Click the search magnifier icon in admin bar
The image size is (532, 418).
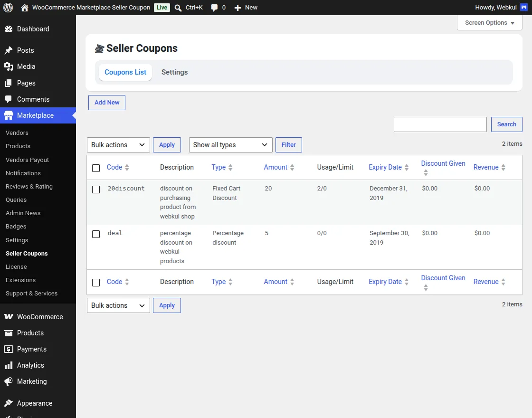point(178,8)
